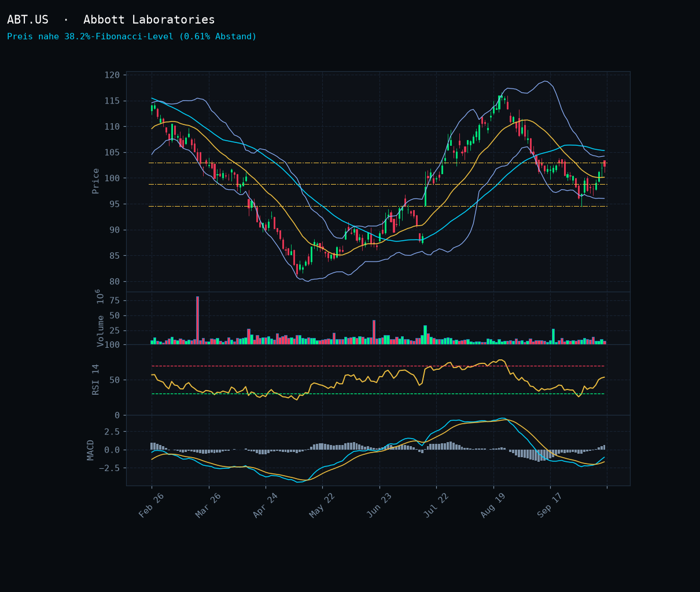The width and height of the screenshot is (700, 592).
Task: Click the 75 tick on the Volume axis
Action: 115,300
